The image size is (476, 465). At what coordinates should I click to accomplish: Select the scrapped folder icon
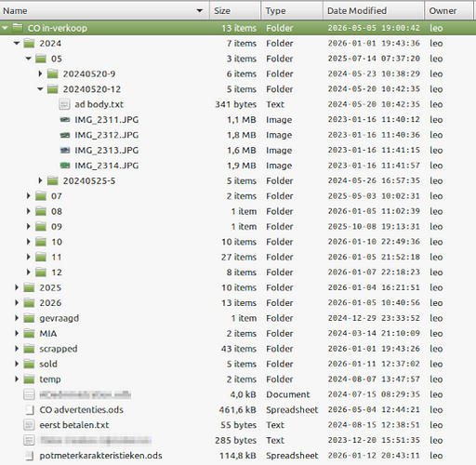(29, 349)
